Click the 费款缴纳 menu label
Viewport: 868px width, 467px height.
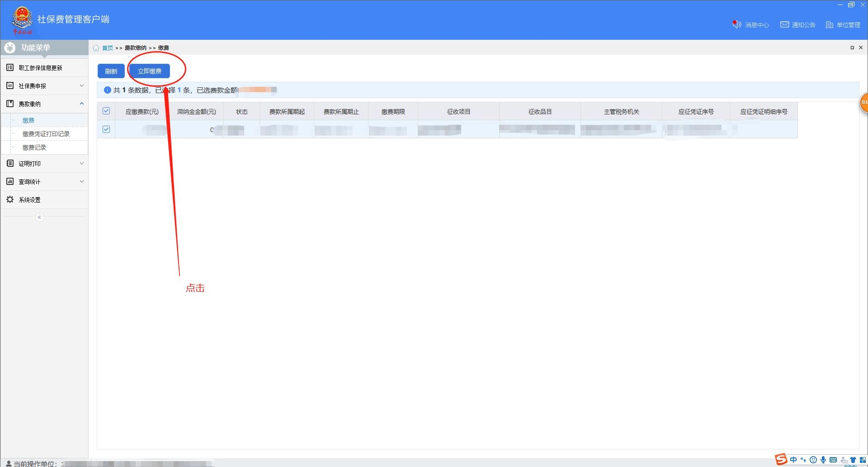tap(29, 104)
